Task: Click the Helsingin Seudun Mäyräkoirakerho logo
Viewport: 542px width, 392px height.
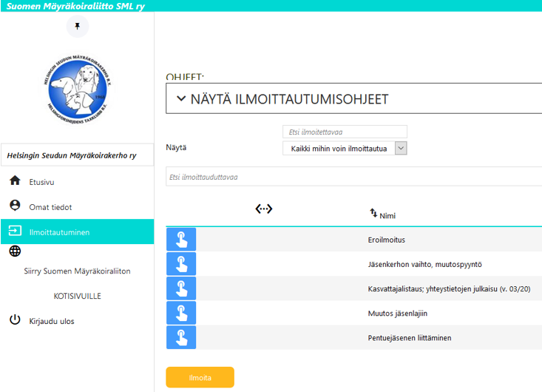Action: (x=78, y=89)
